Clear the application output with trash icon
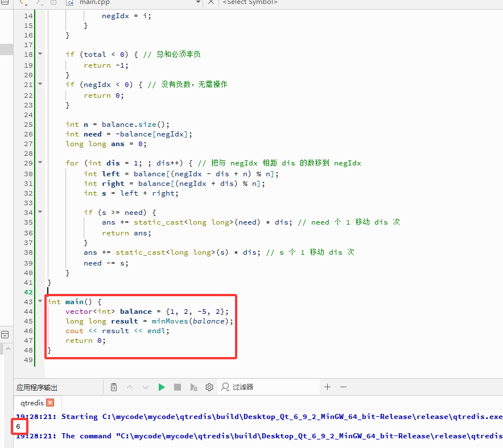 (114, 387)
